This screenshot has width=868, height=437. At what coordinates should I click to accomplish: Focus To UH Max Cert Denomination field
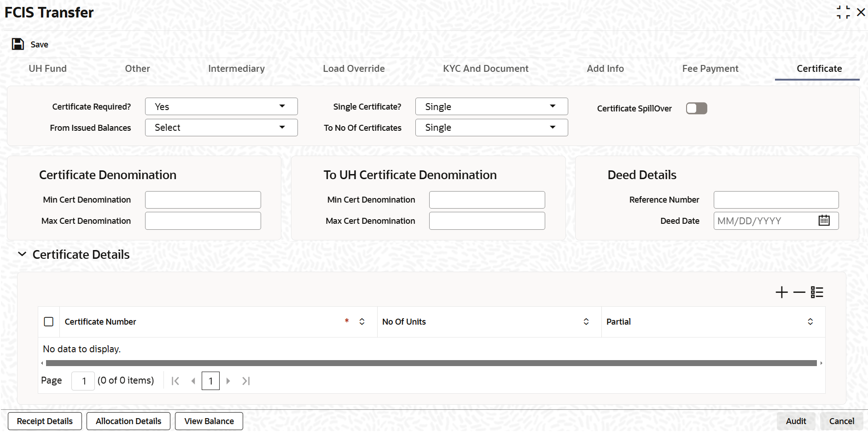pos(487,221)
